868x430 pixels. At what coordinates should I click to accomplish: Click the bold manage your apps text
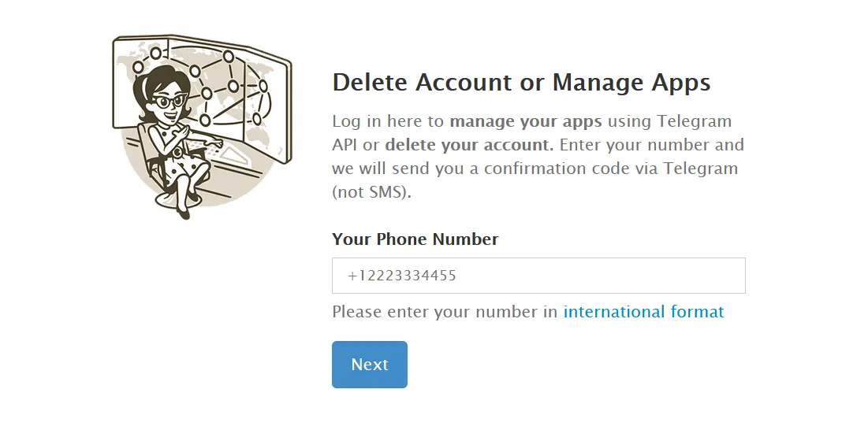pos(525,122)
